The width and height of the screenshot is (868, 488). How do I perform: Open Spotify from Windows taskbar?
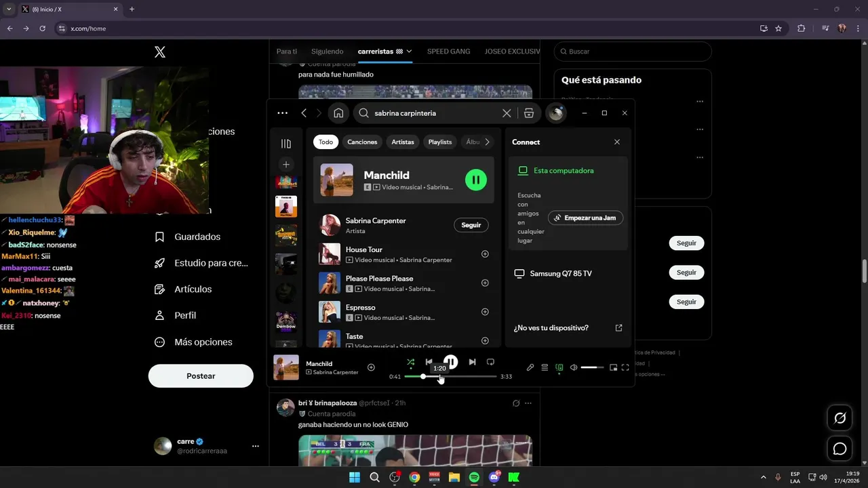click(474, 478)
